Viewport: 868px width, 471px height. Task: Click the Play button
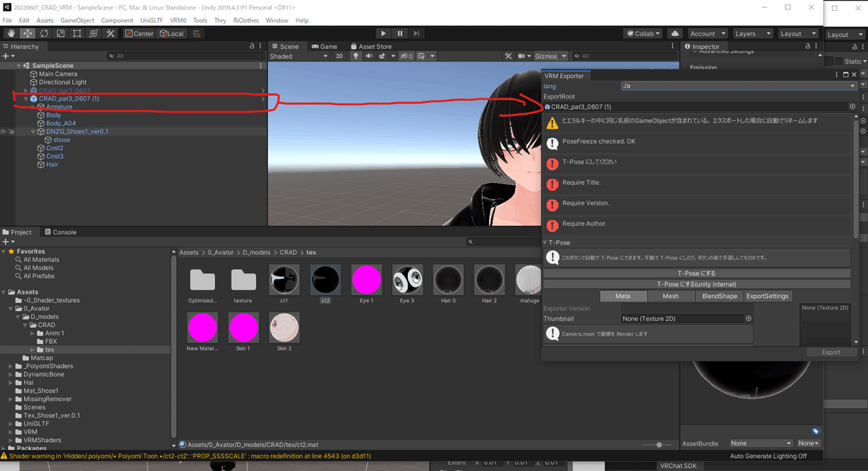(x=383, y=33)
